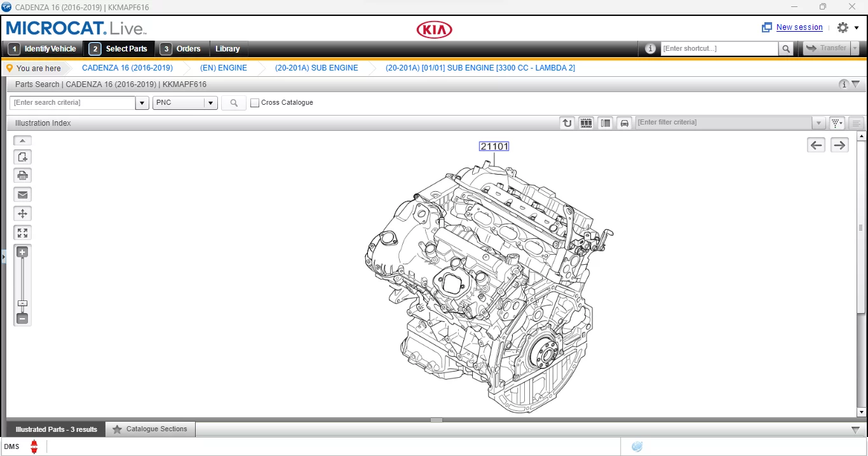Open the parts search magnifier
The width and height of the screenshot is (868, 456).
(x=233, y=102)
